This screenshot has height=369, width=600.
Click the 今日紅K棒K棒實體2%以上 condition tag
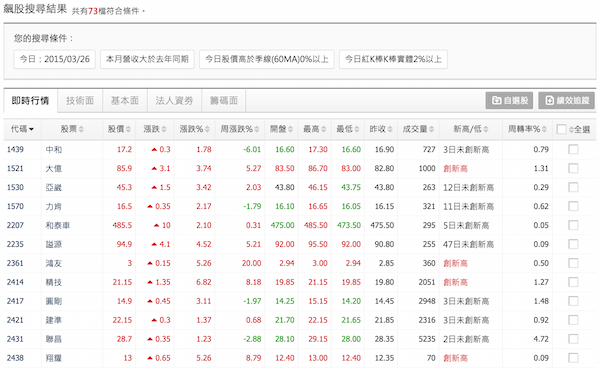tap(393, 59)
